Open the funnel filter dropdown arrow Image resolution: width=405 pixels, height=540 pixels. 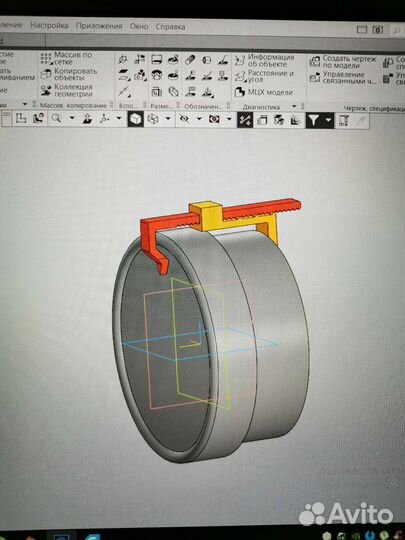pos(328,121)
